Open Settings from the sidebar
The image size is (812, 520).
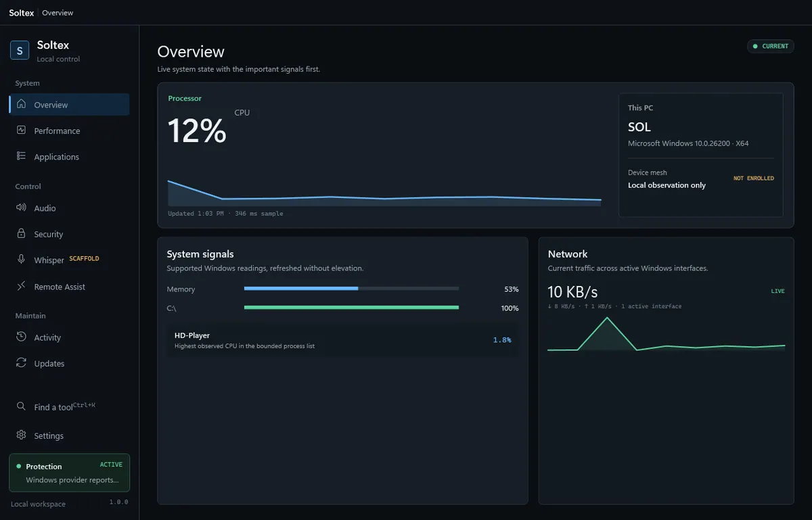pos(69,435)
